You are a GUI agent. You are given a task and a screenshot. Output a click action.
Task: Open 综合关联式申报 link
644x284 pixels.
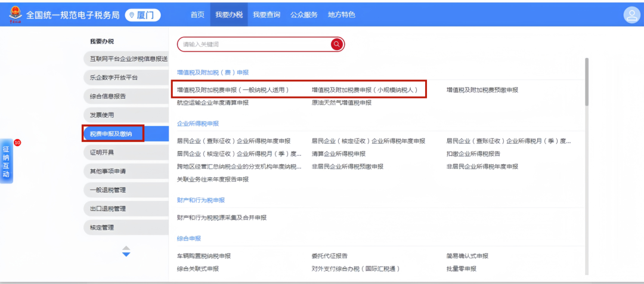[x=198, y=269]
